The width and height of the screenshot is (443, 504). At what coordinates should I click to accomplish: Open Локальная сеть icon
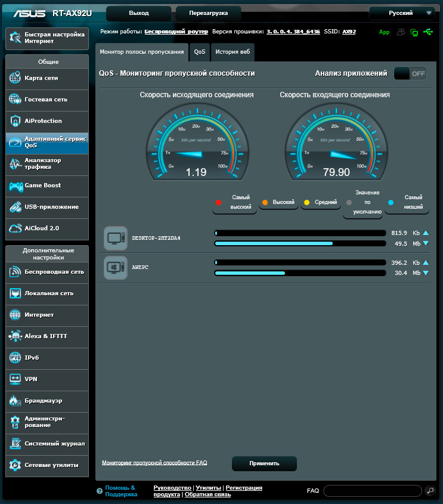(15, 293)
